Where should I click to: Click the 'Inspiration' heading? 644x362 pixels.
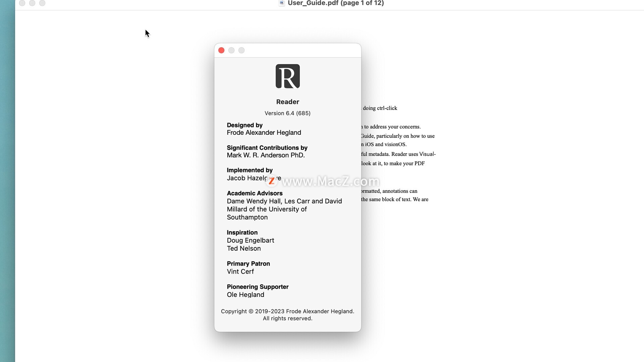(x=242, y=233)
